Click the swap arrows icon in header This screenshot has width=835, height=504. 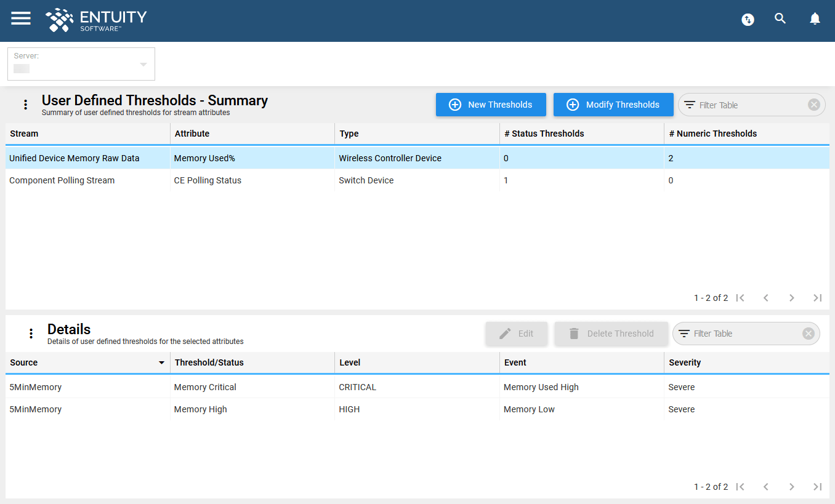click(x=748, y=20)
